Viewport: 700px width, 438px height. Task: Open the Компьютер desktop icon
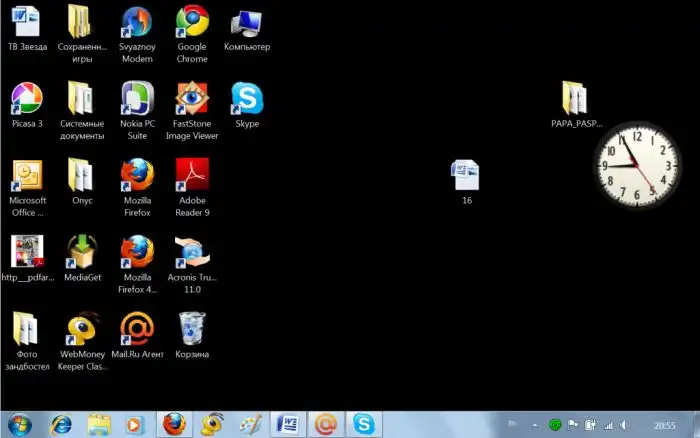click(247, 22)
